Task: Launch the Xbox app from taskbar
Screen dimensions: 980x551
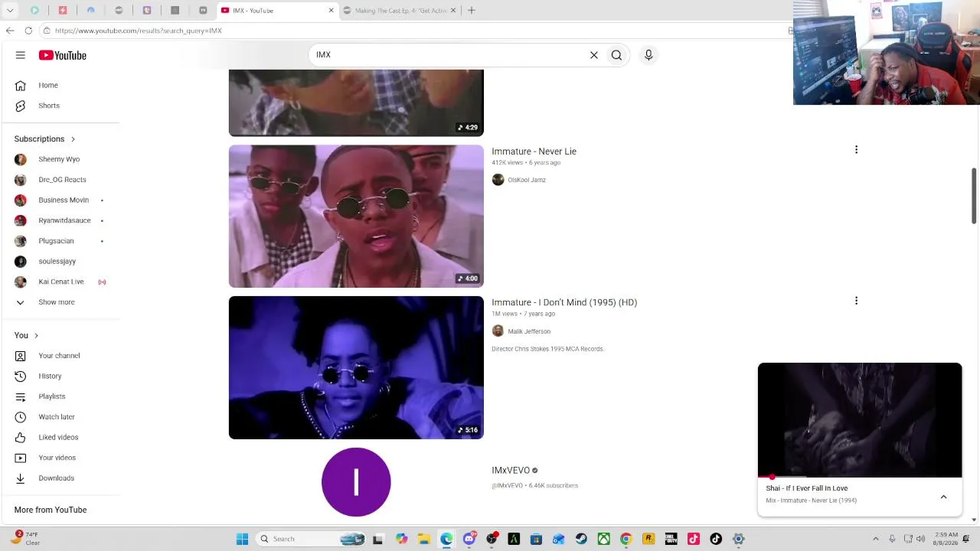Action: point(604,539)
